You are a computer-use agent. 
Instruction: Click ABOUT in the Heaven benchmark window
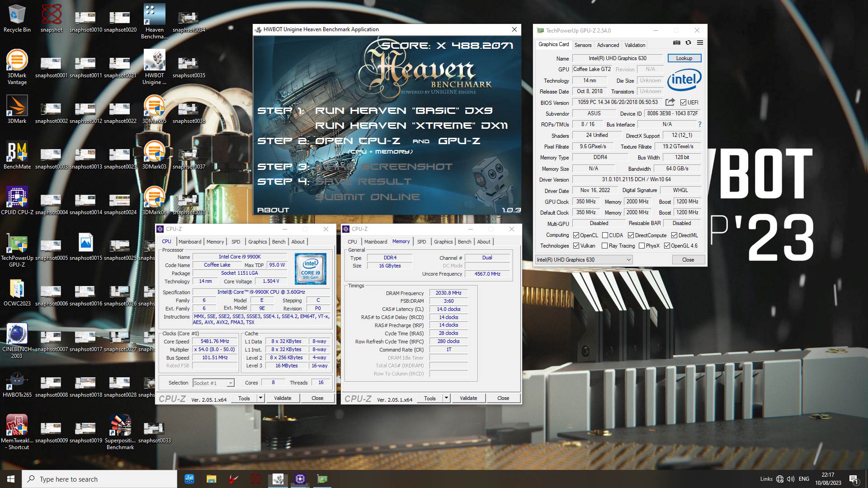(273, 210)
